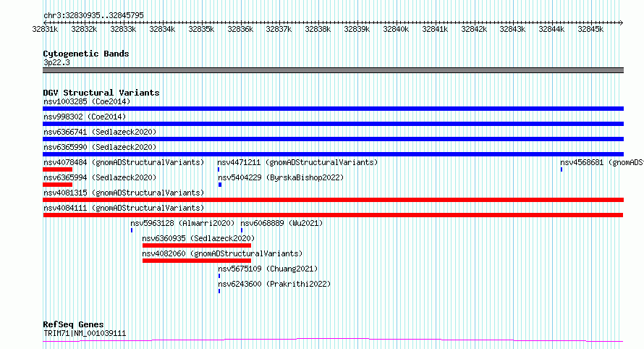The image size is (644, 349).
Task: Click the nsv4084111 (gnomADStructuralVariants) label
Action: pyautogui.click(x=124, y=208)
